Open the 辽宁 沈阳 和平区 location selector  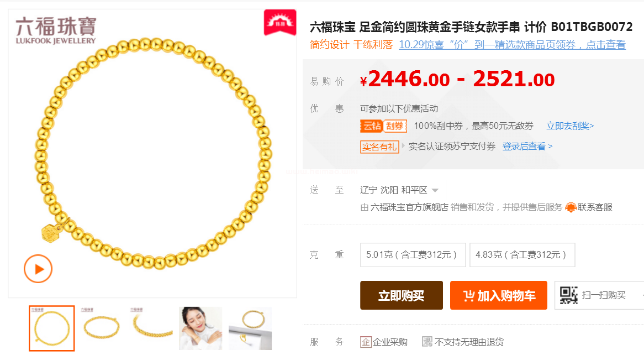click(393, 190)
